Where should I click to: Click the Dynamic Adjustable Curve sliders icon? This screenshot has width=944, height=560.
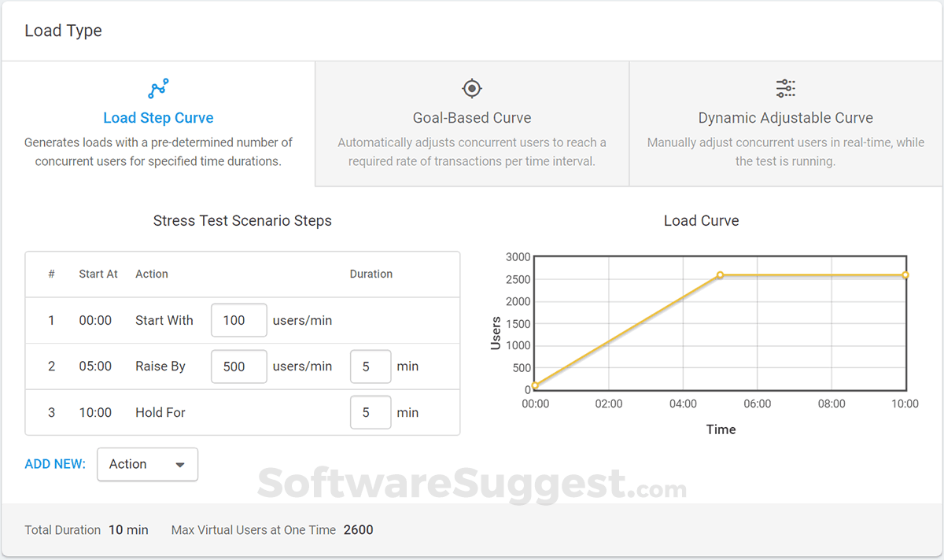click(784, 88)
